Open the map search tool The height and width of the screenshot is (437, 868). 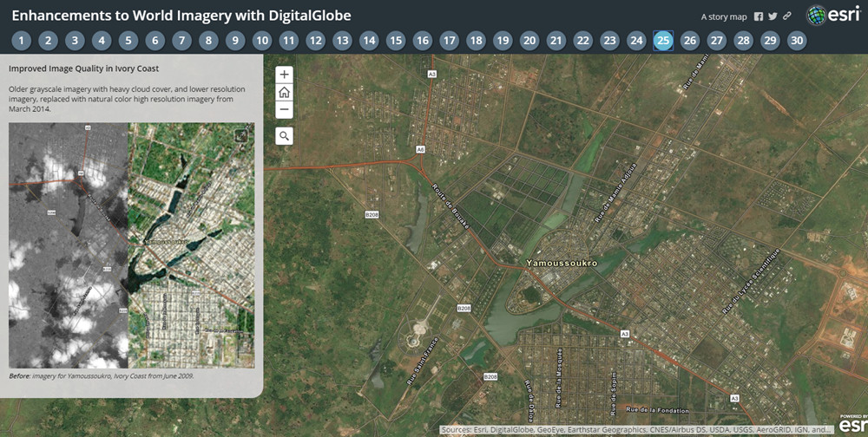[284, 136]
